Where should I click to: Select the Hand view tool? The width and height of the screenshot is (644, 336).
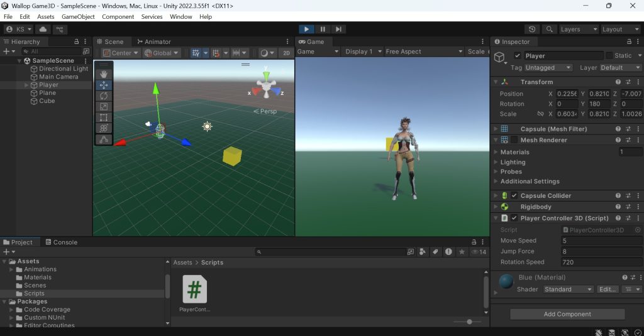coord(104,74)
